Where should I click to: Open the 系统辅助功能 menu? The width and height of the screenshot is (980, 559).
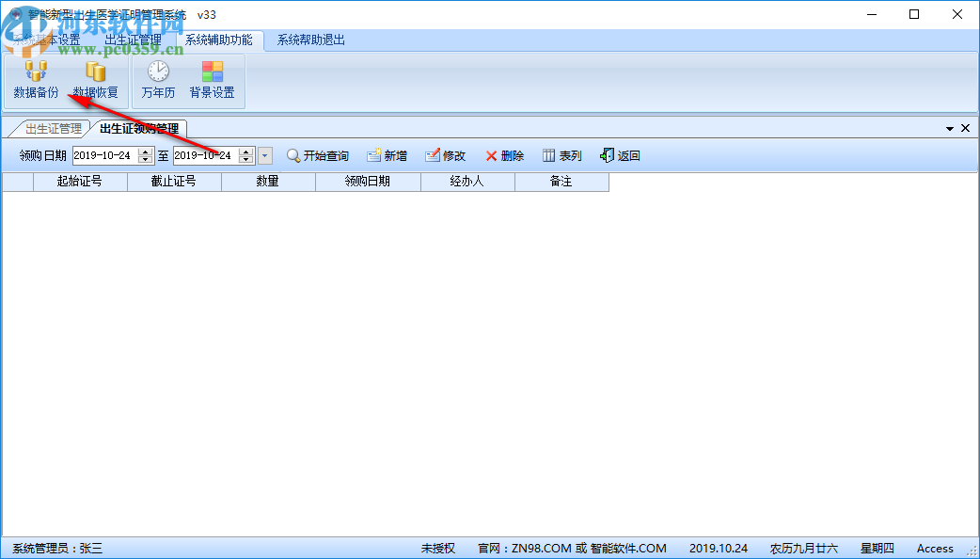(x=218, y=40)
